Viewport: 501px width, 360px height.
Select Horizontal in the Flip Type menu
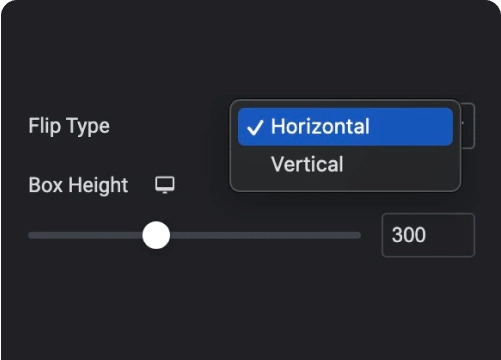point(345,127)
